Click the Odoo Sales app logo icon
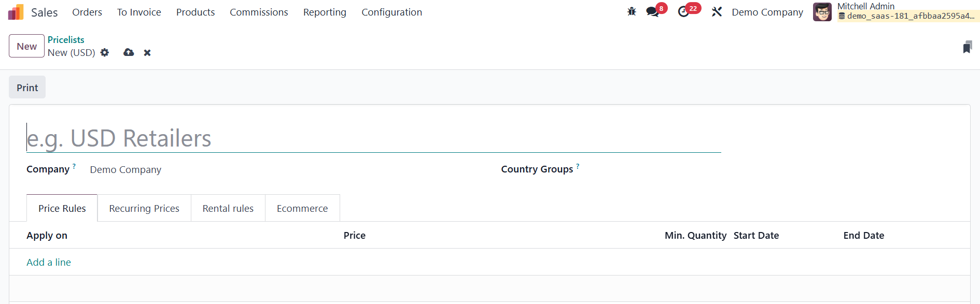The image size is (980, 304). coord(16,12)
